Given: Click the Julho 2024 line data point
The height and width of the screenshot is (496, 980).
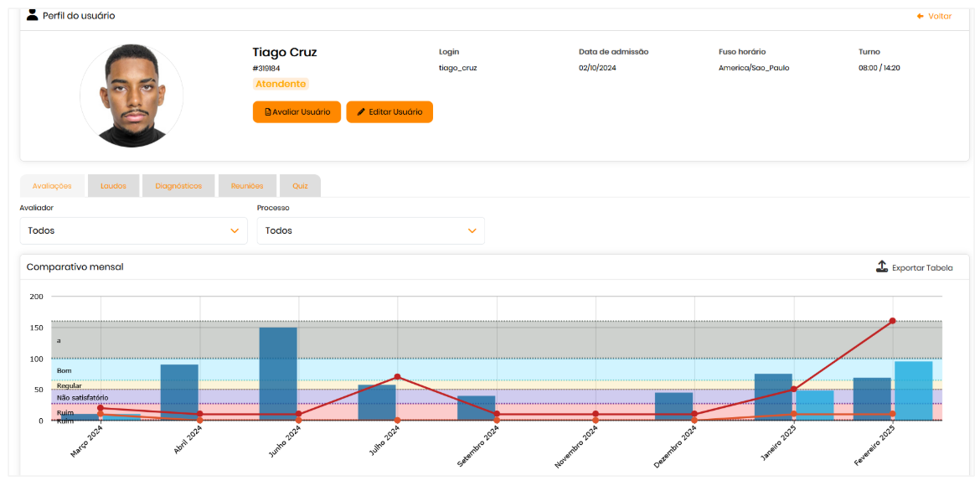Looking at the screenshot, I should (397, 377).
